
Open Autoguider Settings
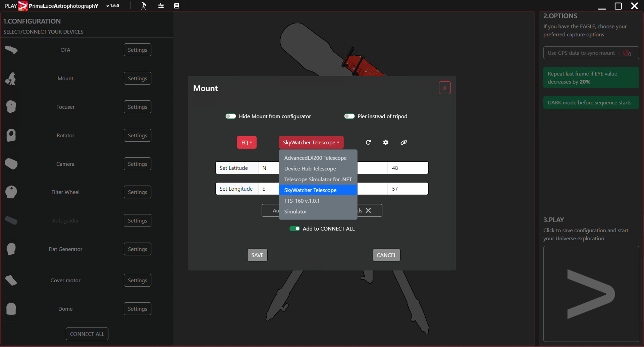coord(138,220)
